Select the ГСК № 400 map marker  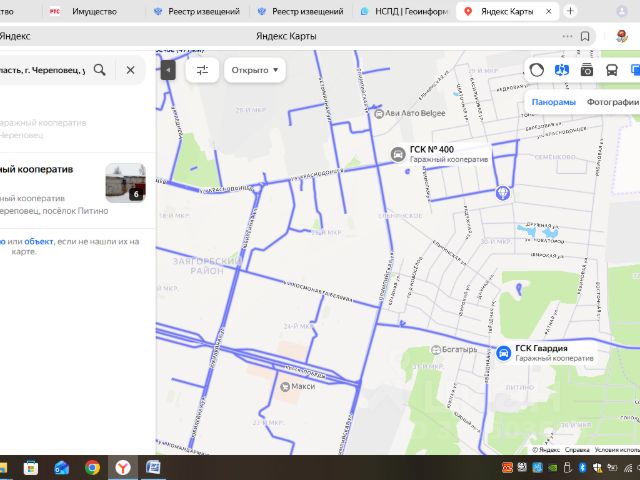tap(398, 154)
